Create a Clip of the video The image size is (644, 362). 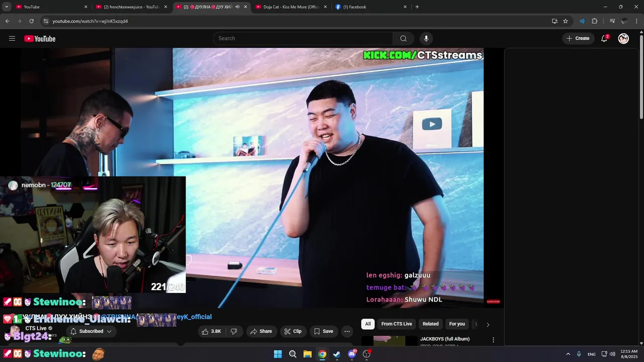tap(293, 331)
